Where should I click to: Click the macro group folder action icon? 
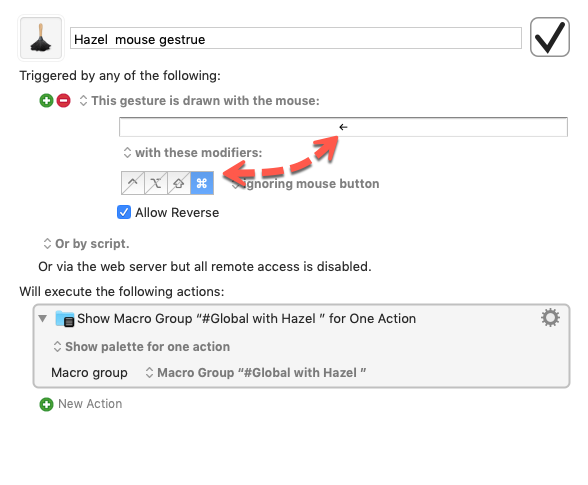pos(64,318)
